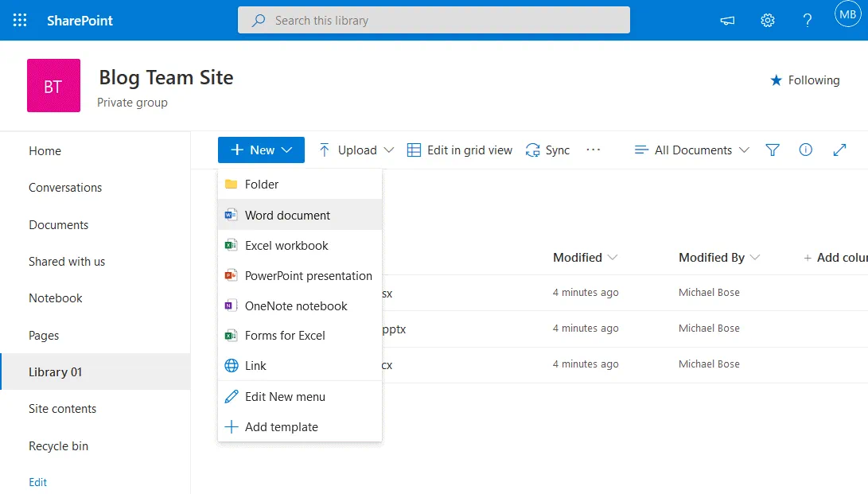Open the more actions ellipsis menu
Viewport: 868px width, 494px height.
[x=593, y=150]
